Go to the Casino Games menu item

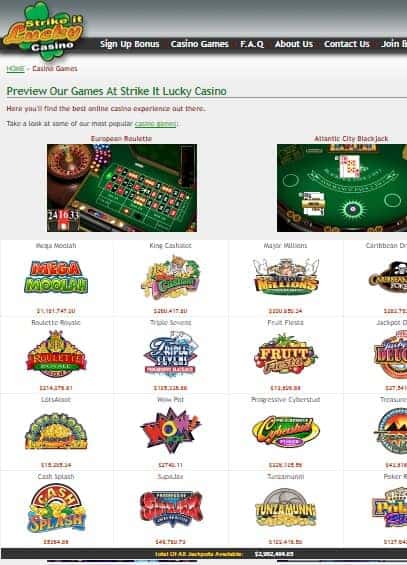pos(200,44)
